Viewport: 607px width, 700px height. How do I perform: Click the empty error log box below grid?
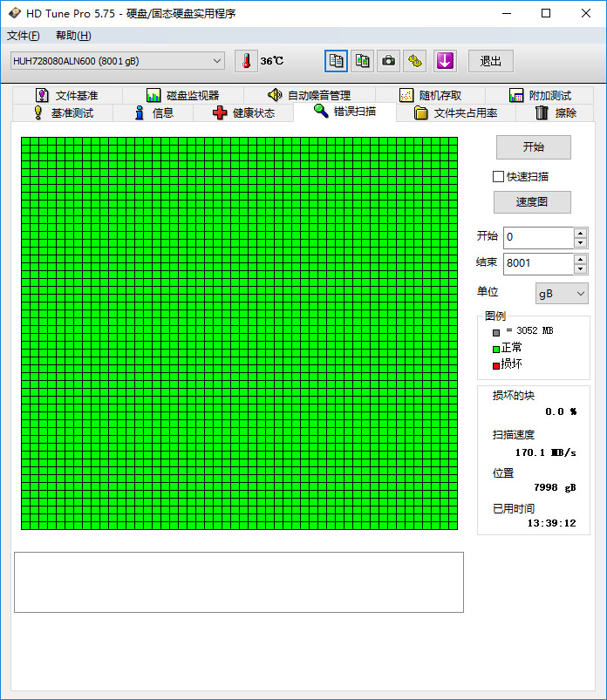coord(239,582)
